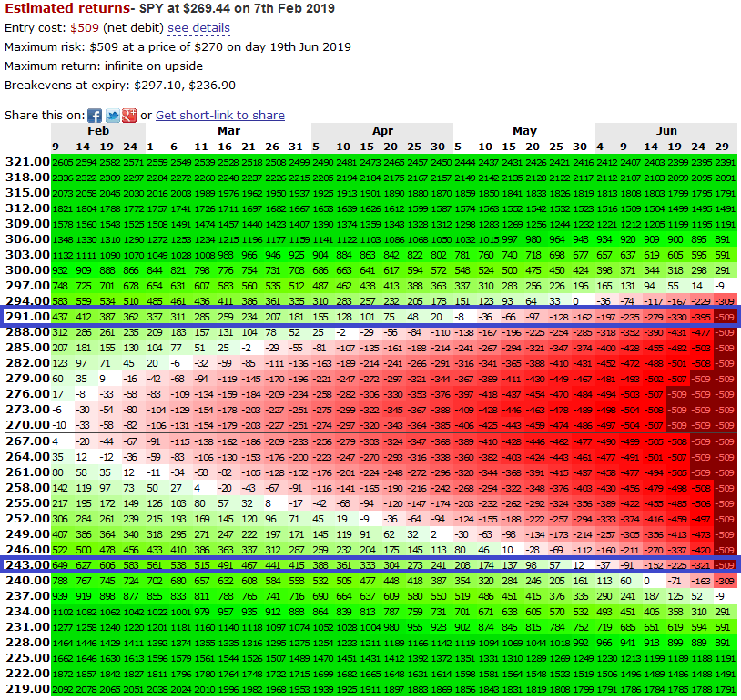This screenshot has width=741, height=700.
Task: Click the Twitter share icon
Action: (x=112, y=116)
